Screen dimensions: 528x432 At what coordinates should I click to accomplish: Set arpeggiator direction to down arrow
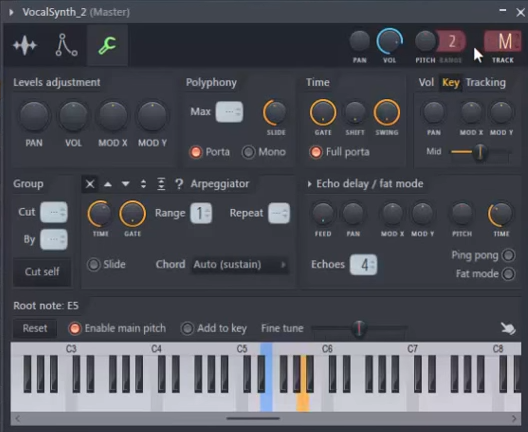pyautogui.click(x=126, y=184)
